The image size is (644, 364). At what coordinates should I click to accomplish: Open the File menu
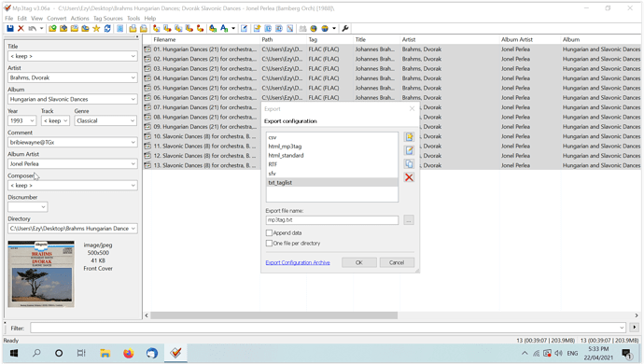point(8,19)
